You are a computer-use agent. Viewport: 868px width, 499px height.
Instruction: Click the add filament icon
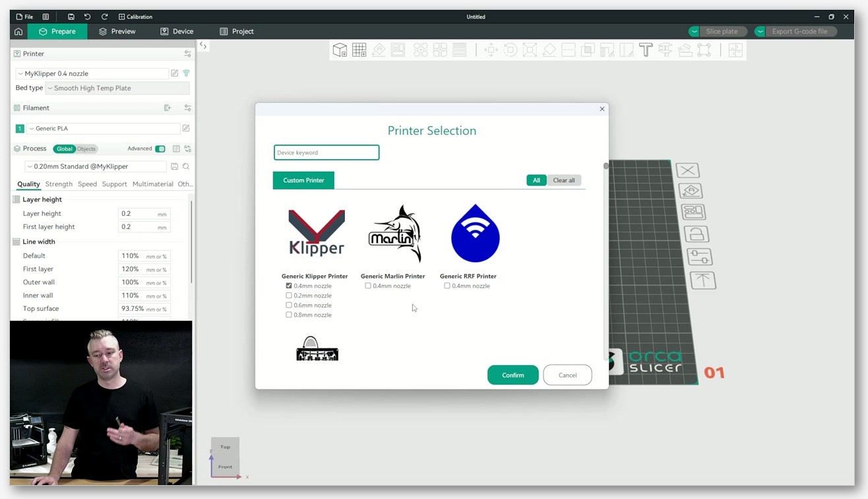pyautogui.click(x=168, y=108)
